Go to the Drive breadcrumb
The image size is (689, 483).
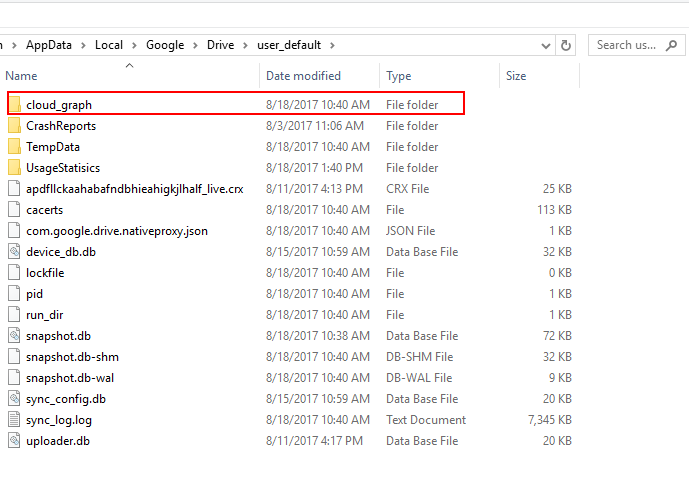(221, 45)
